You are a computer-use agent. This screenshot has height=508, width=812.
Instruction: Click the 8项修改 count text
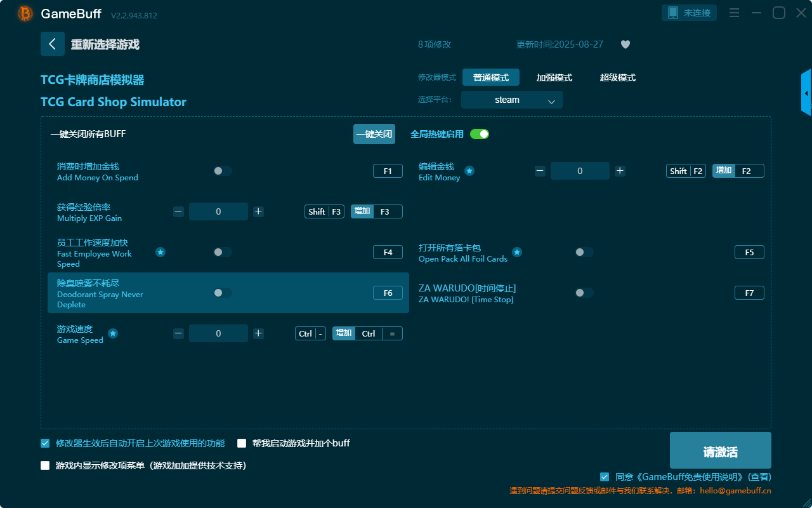pyautogui.click(x=435, y=44)
